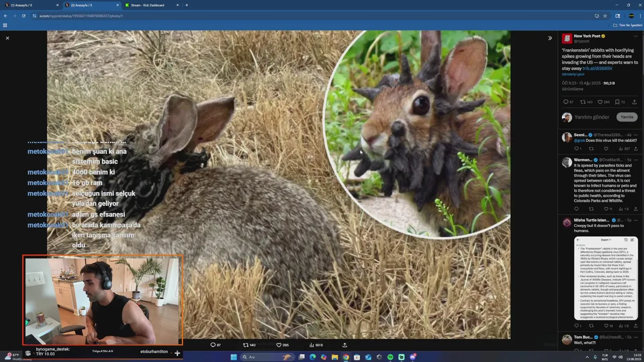Click like icon with 295 below photo
Image resolution: width=644 pixels, height=362 pixels.
pyautogui.click(x=282, y=345)
